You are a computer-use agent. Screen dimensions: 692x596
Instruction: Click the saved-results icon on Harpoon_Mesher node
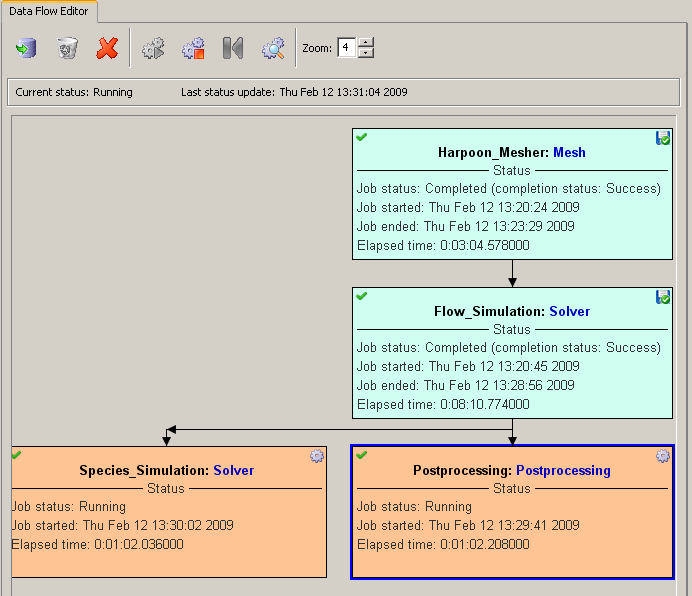[x=663, y=138]
